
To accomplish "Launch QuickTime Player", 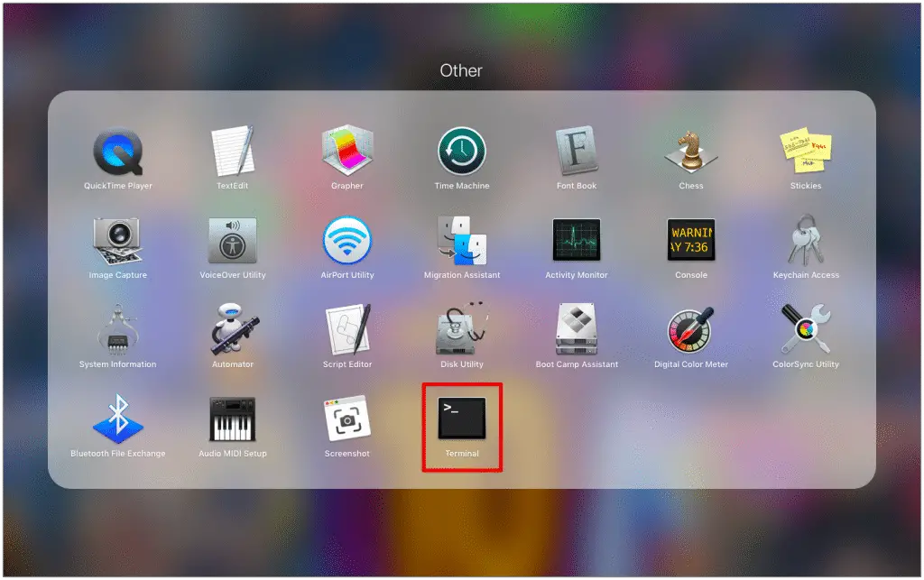I will [117, 153].
